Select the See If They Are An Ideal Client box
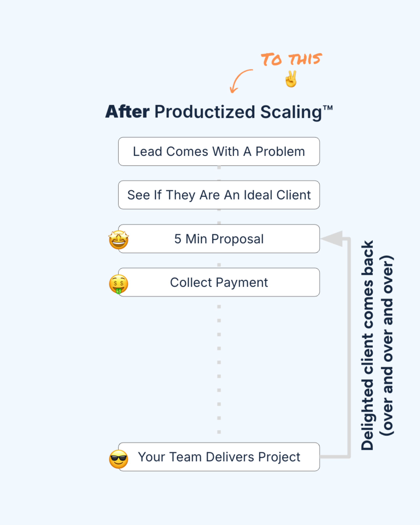Image resolution: width=420 pixels, height=525 pixels. point(219,195)
